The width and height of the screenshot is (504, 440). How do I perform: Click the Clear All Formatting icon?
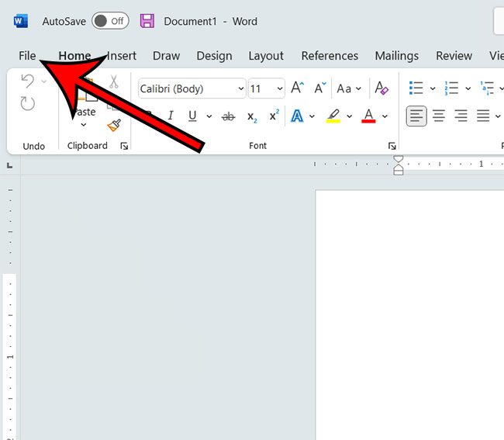[x=381, y=88]
